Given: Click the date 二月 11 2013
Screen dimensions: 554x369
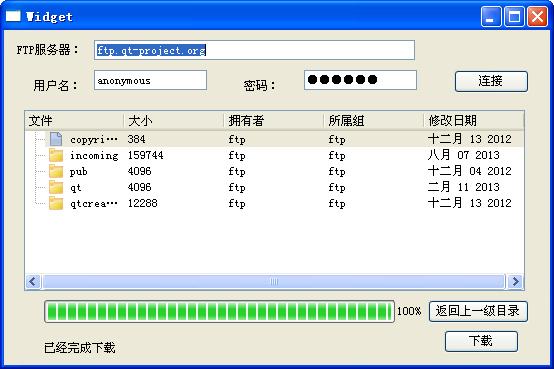Looking at the screenshot, I should pos(463,187).
